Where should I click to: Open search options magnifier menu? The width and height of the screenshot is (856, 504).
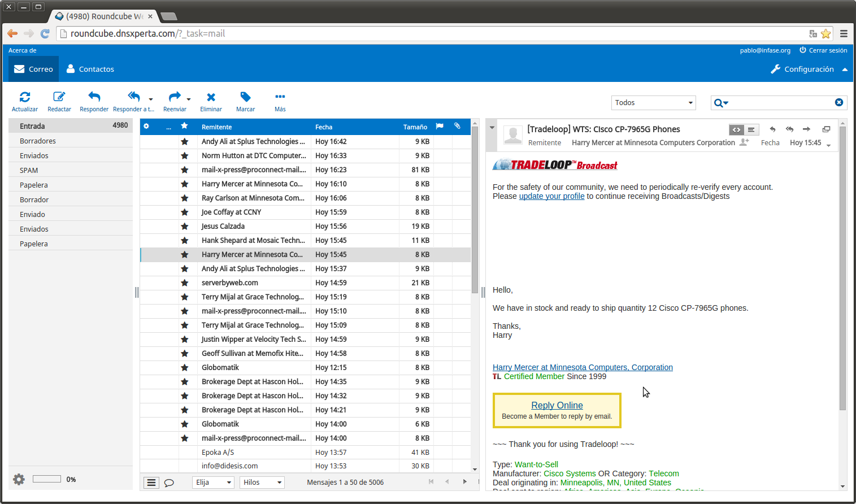pos(721,103)
